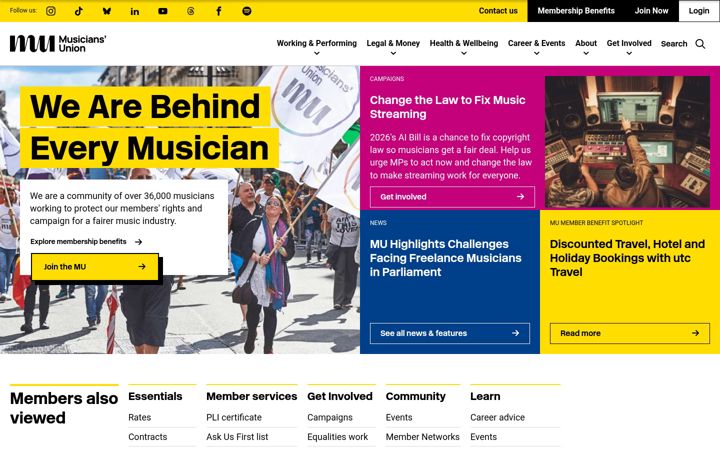The height and width of the screenshot is (450, 720).
Task: Open the Ask Us First list link
Action: tap(237, 437)
